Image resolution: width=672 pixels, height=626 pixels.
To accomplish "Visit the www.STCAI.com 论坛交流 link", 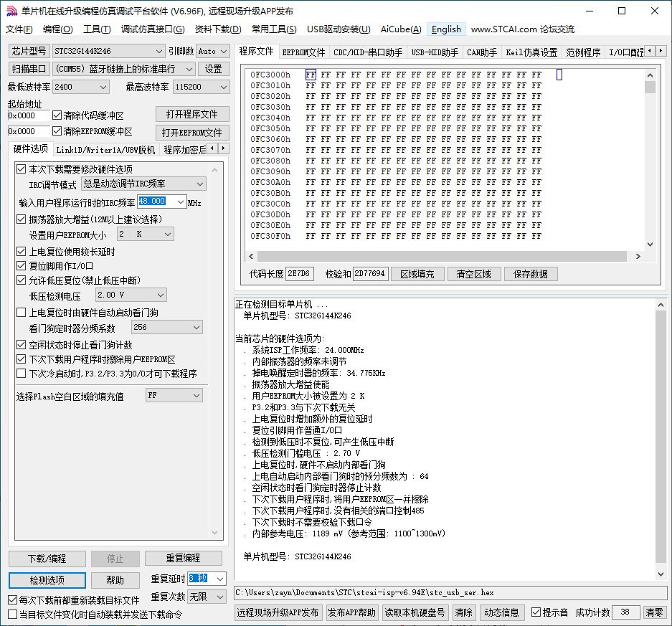I will pos(525,29).
